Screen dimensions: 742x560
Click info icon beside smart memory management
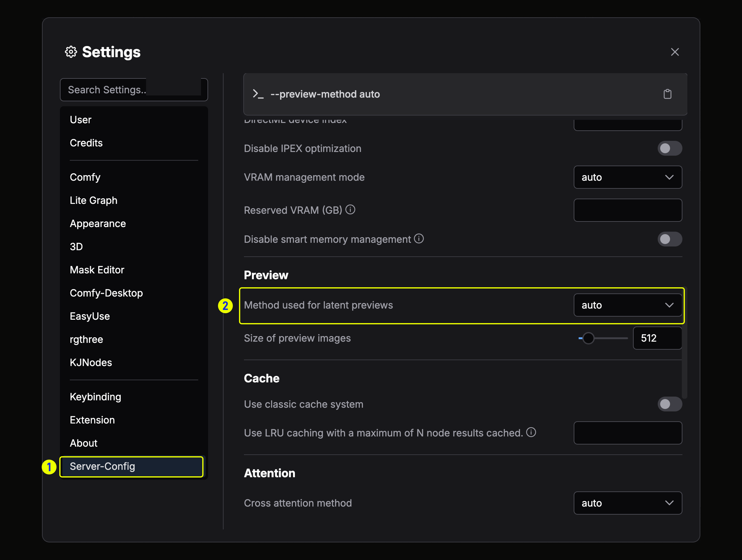tap(419, 239)
